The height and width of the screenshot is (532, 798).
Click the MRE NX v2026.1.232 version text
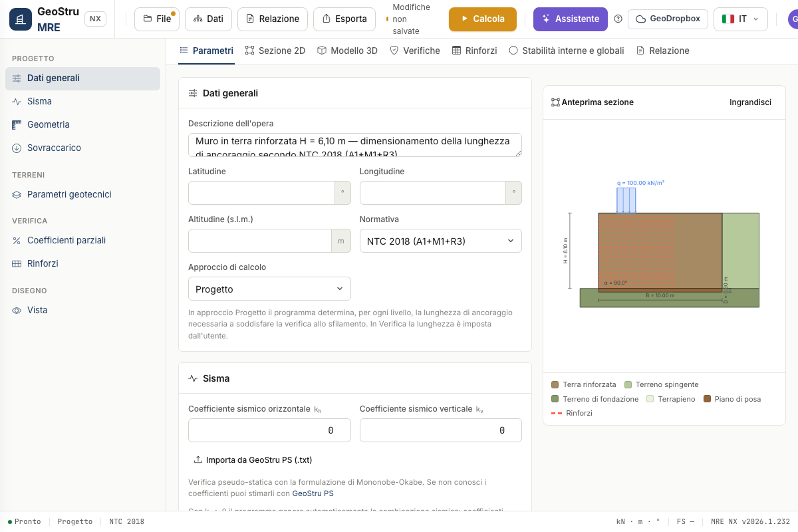750,522
